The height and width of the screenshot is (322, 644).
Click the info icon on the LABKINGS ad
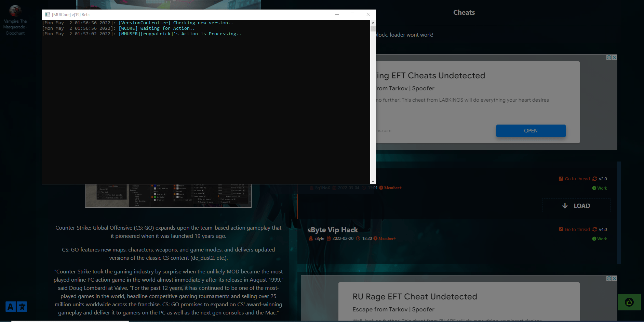click(609, 57)
